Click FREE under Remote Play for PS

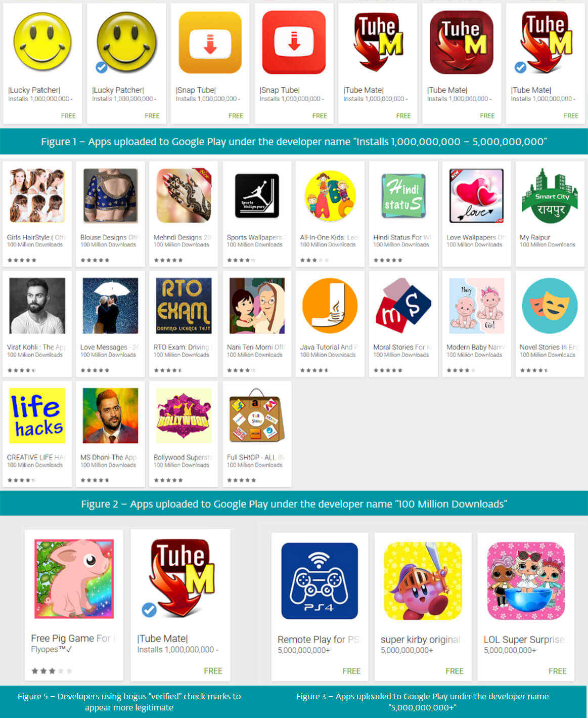point(351,671)
